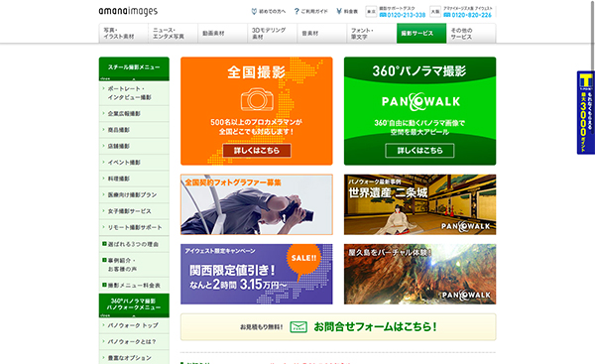Click the camera icon on 全国撮影 banner
The height and width of the screenshot is (364, 595).
[257, 100]
